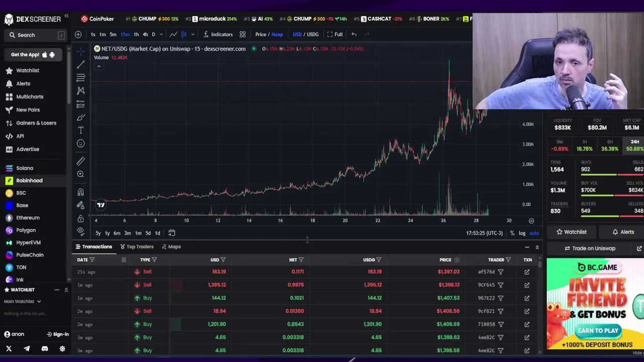Open the NET column filter

pos(301,260)
